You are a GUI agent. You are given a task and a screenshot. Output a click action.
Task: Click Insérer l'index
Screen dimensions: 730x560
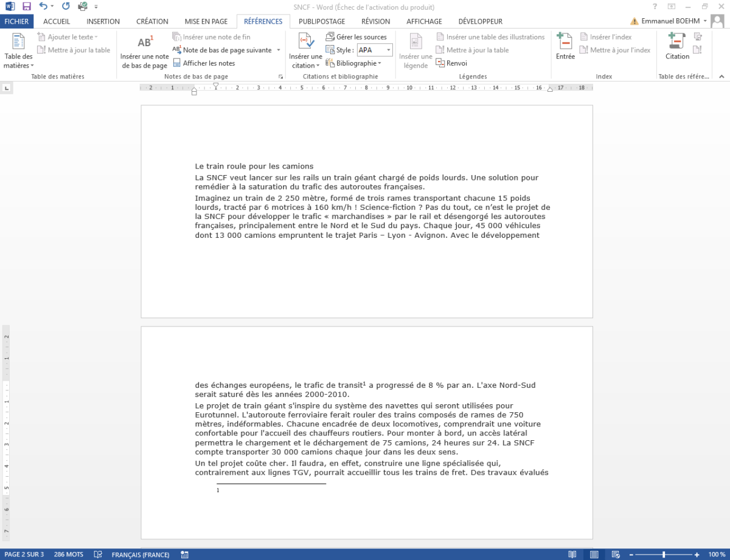605,37
